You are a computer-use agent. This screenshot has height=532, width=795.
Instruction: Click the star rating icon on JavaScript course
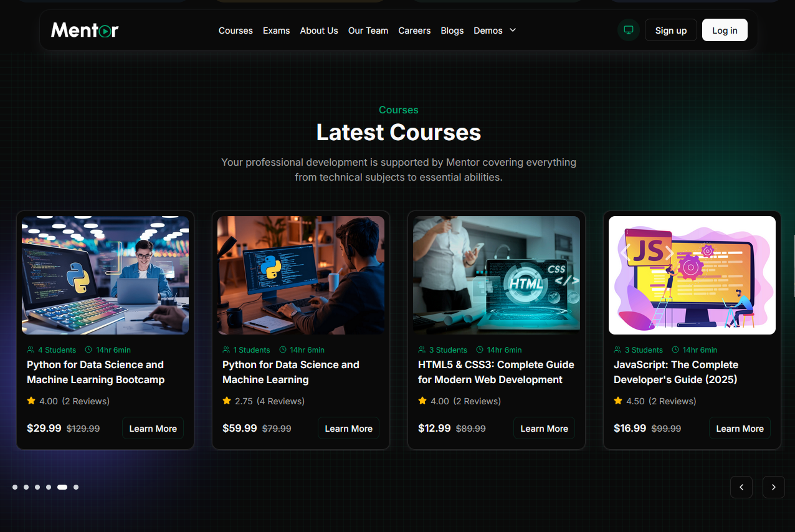618,401
